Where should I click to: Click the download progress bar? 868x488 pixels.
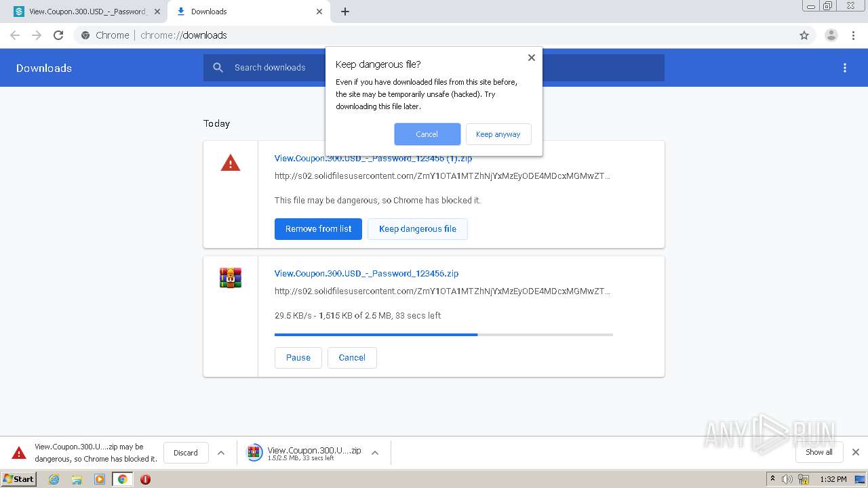443,335
